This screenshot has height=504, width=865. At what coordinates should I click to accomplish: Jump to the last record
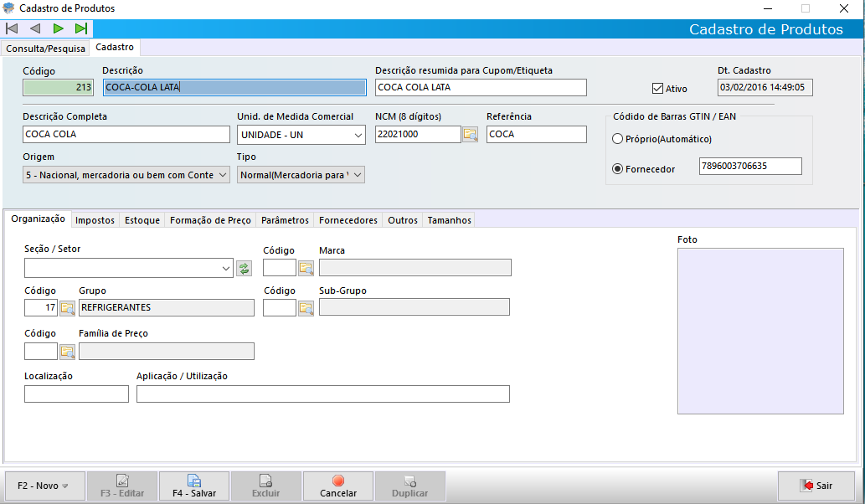[81, 28]
